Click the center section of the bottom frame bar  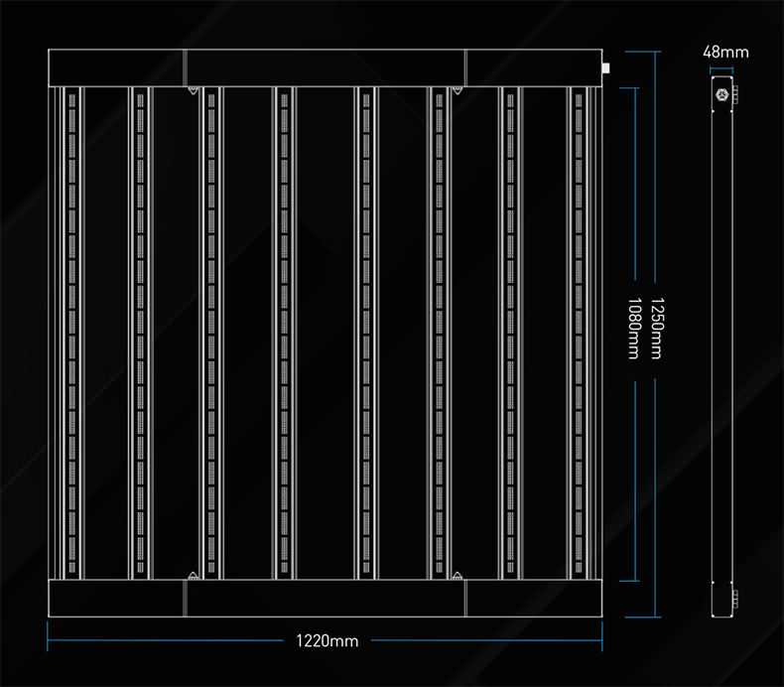[x=325, y=599]
